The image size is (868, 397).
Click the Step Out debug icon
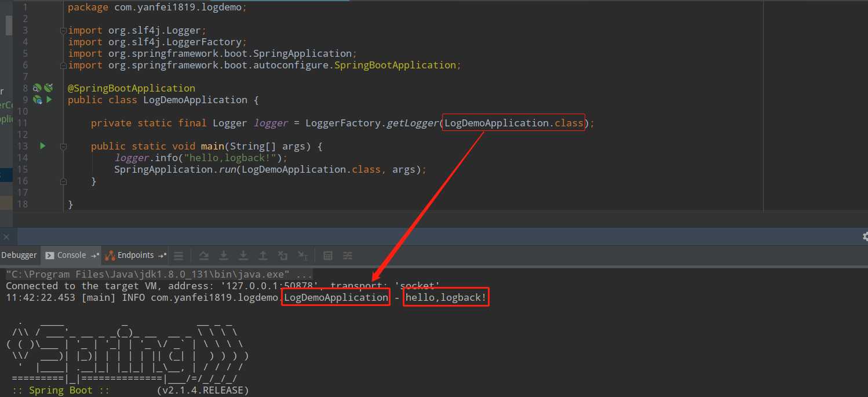[263, 256]
